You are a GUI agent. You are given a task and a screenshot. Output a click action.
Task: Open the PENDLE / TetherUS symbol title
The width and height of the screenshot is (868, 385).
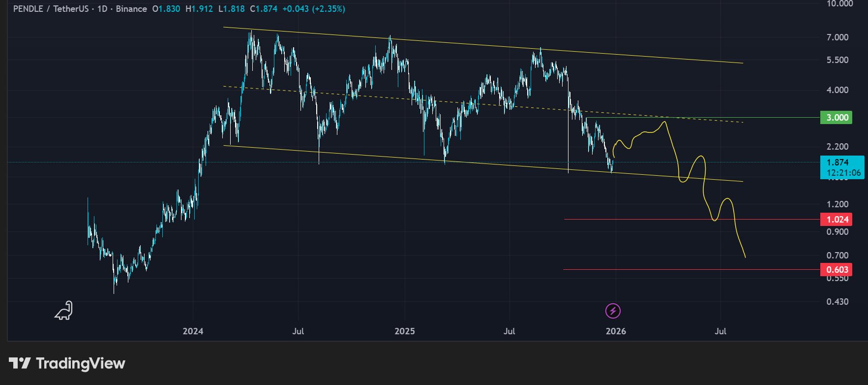coord(52,9)
